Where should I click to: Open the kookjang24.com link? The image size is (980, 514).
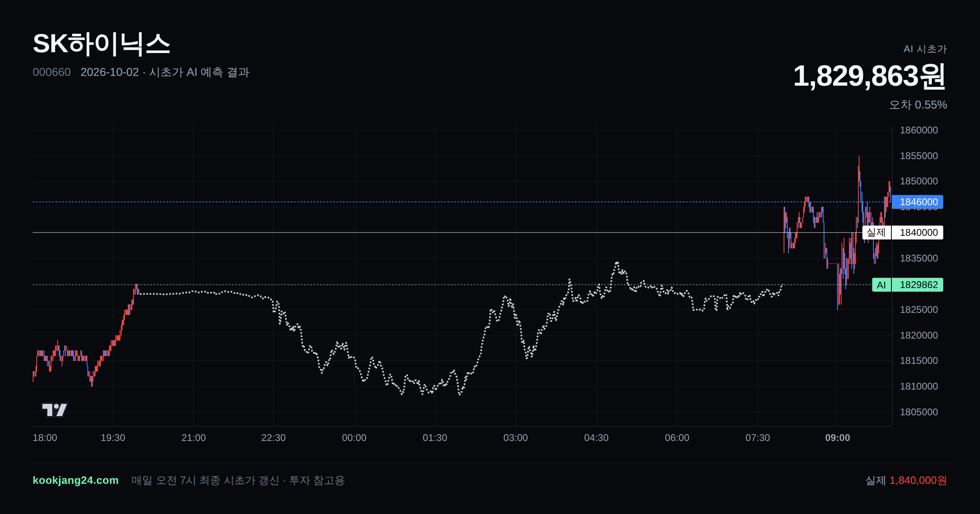point(76,480)
